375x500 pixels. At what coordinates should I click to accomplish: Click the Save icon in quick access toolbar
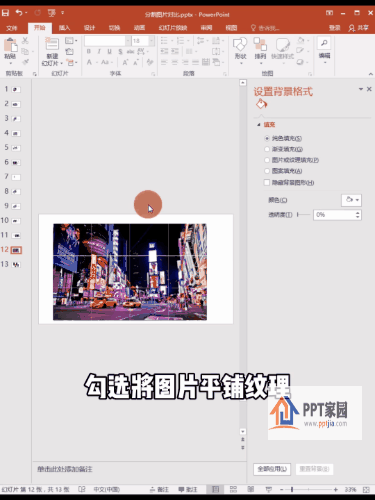[x=5, y=13]
